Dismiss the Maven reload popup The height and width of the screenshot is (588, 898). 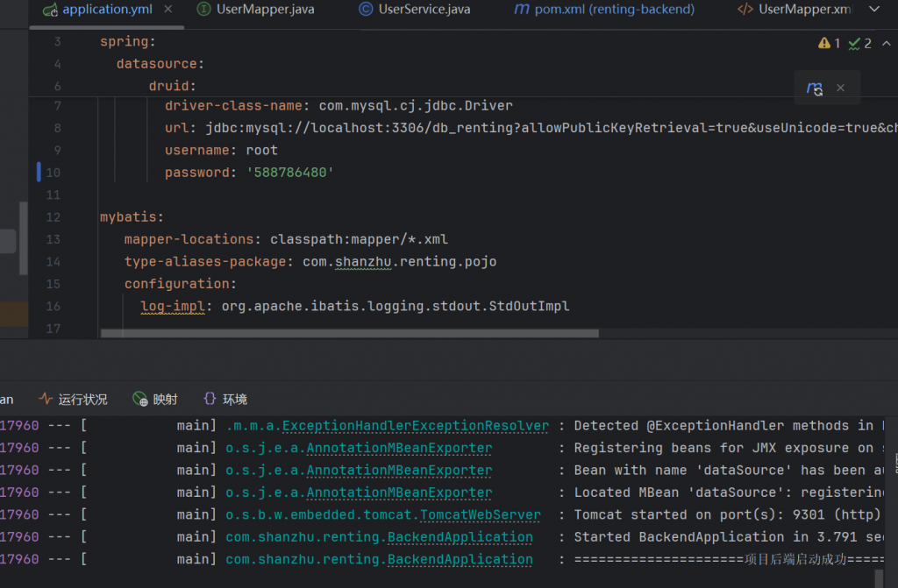point(840,88)
